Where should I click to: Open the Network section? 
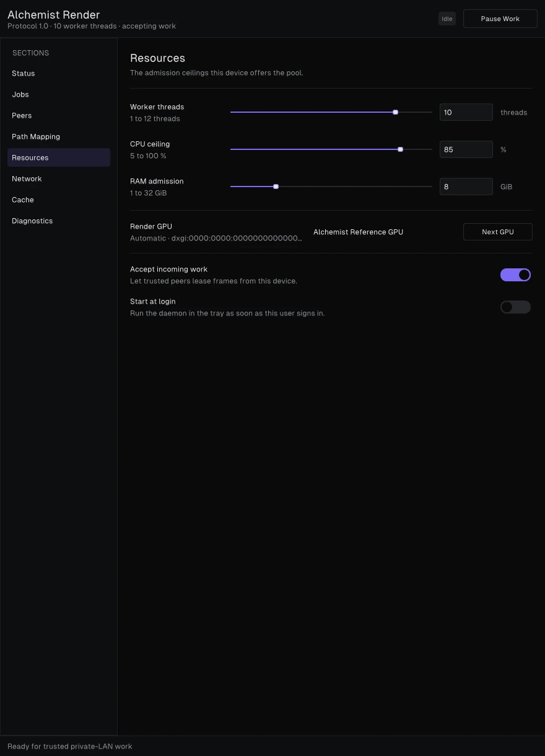tap(59, 178)
